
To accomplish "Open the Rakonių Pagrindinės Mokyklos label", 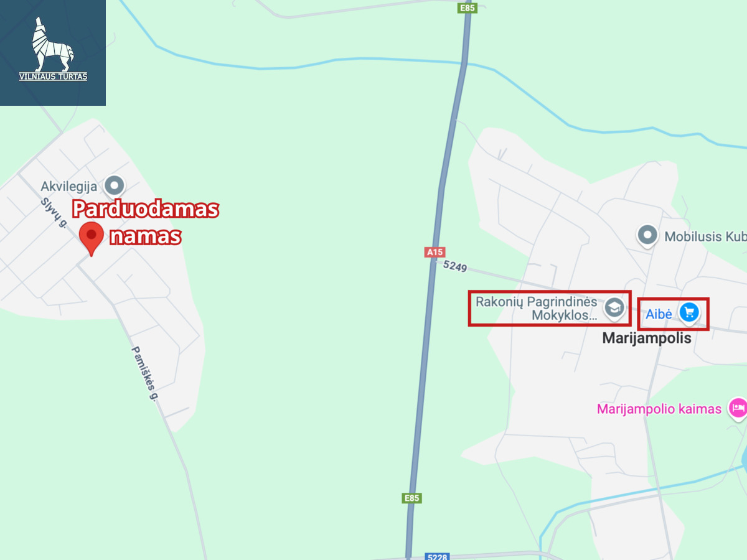I will [537, 309].
